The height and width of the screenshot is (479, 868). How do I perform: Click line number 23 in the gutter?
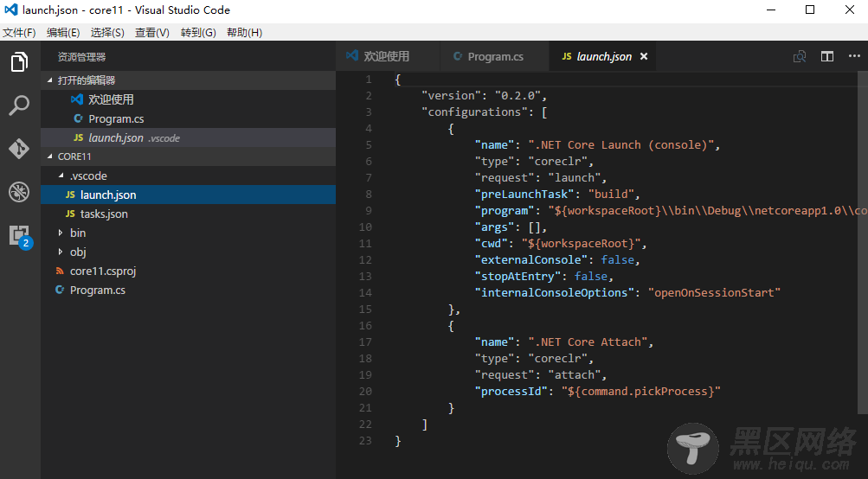pyautogui.click(x=365, y=441)
